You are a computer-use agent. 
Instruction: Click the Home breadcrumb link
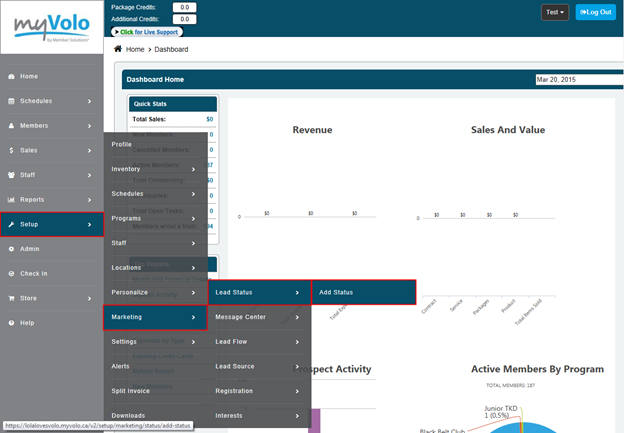pyautogui.click(x=134, y=49)
